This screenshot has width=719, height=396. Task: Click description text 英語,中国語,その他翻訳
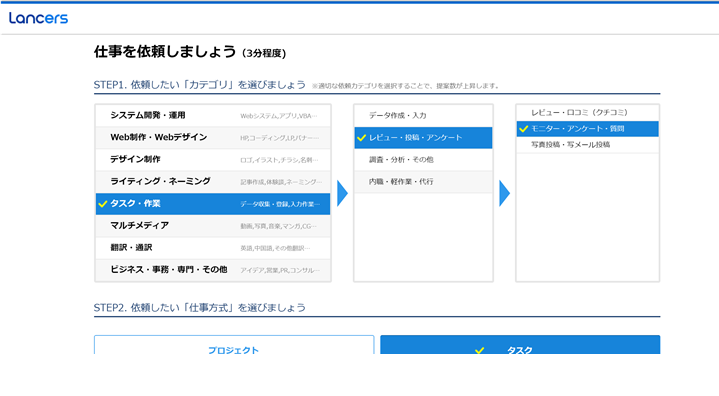pos(275,248)
